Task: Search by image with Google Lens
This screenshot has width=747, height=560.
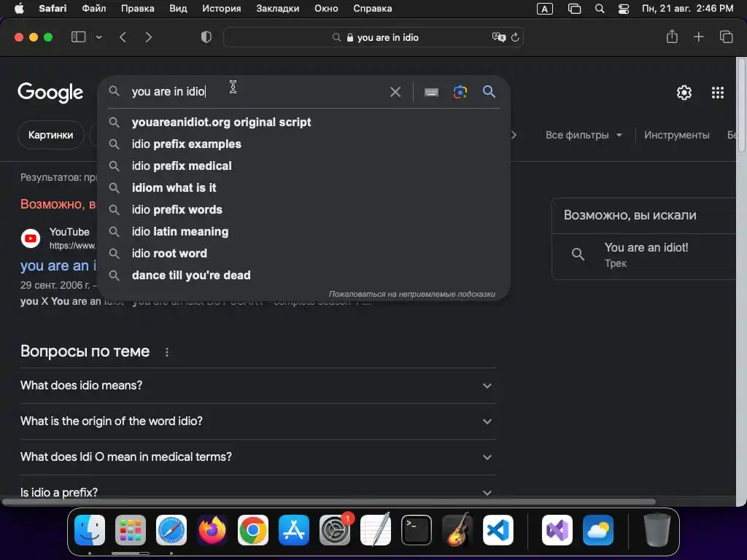Action: pyautogui.click(x=460, y=92)
